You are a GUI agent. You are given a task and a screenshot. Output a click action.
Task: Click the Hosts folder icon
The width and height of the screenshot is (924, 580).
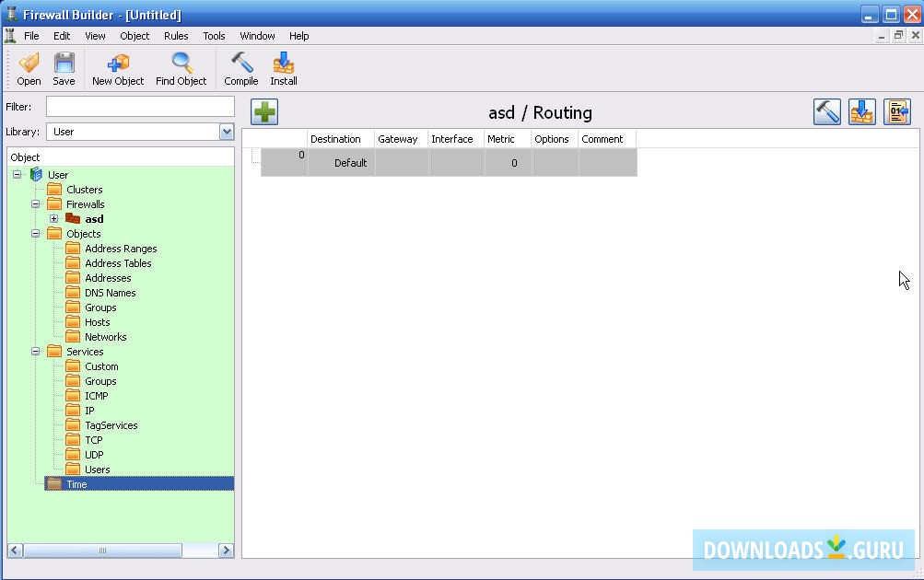coord(73,321)
